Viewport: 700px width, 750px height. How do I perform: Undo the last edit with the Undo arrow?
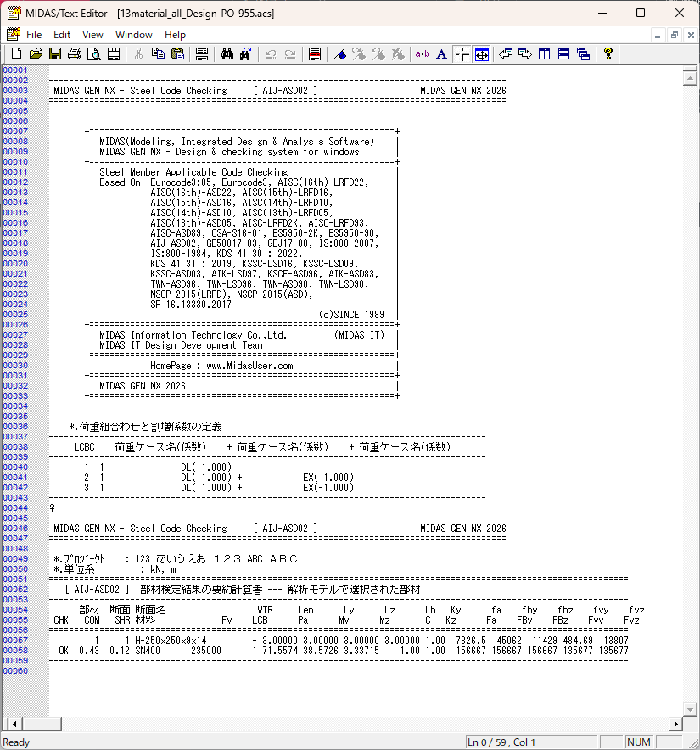[x=271, y=54]
